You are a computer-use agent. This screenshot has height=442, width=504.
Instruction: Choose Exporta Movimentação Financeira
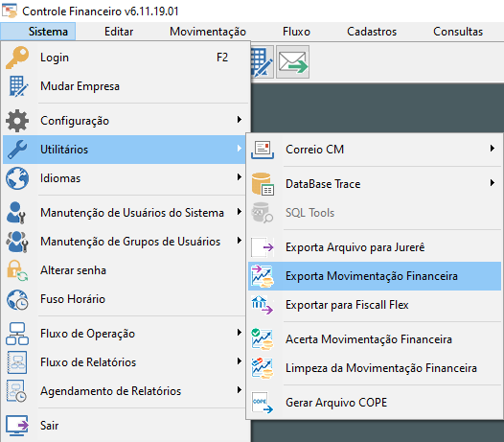375,276
